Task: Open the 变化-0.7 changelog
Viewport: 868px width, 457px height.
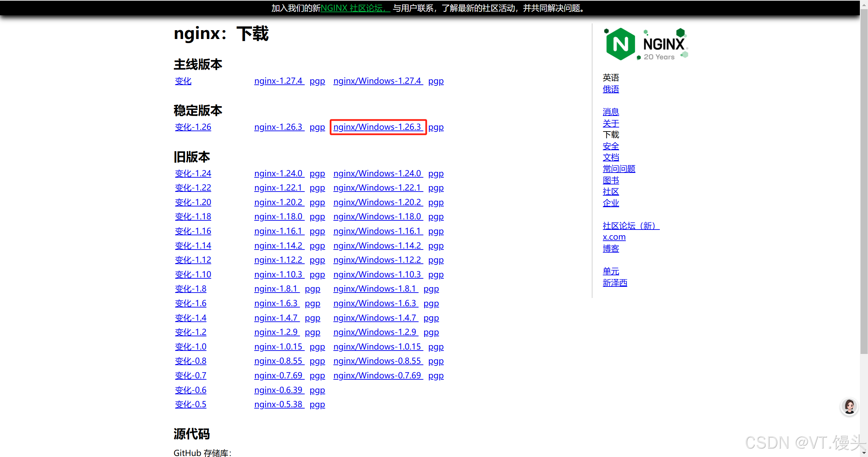Action: click(191, 376)
